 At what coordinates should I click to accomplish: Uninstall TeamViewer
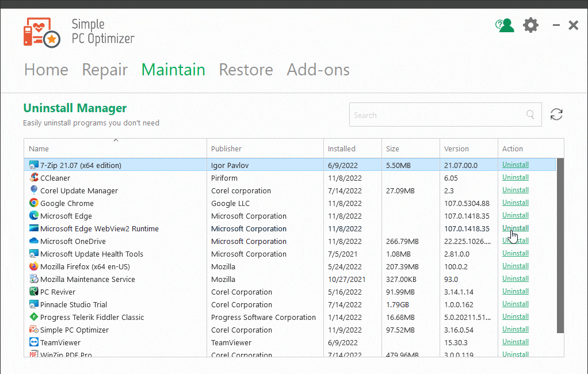(x=516, y=342)
